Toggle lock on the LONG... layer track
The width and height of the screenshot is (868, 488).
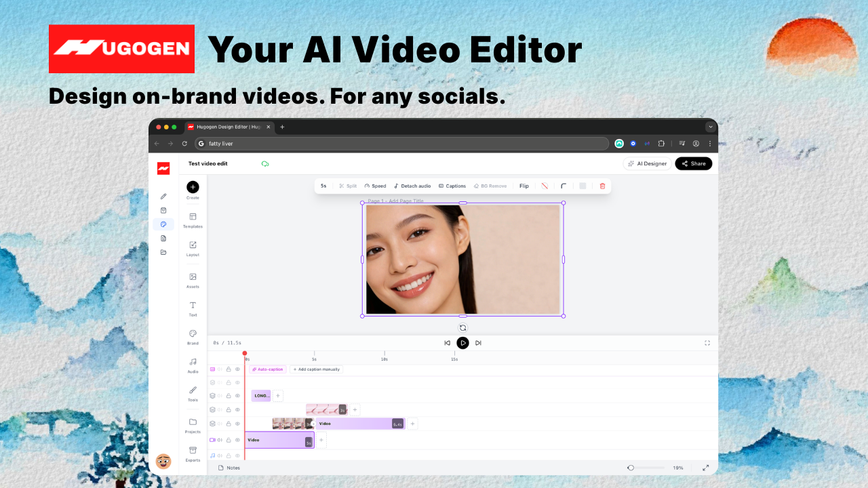[229, 396]
